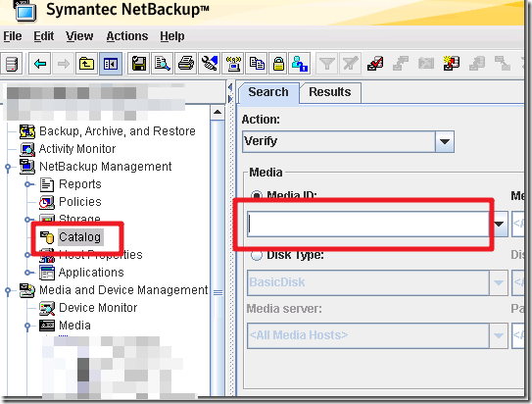
Task: Click the Reports document icon
Action: pyautogui.click(x=47, y=184)
